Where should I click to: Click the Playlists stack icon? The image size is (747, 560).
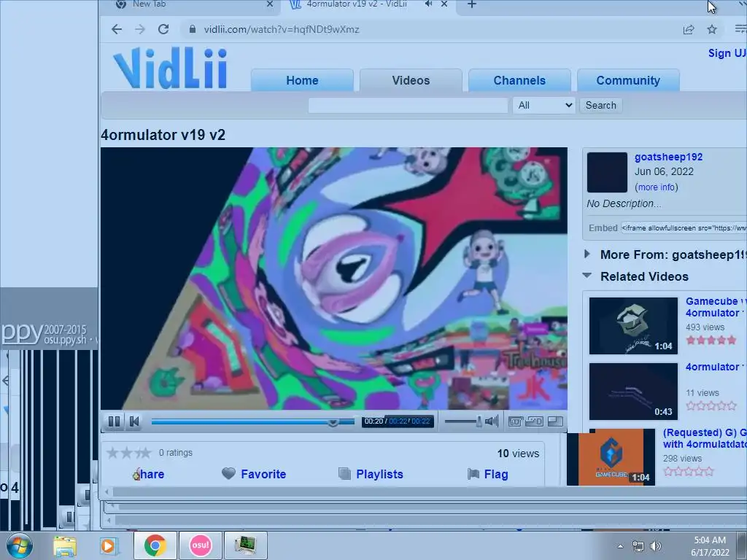click(x=344, y=474)
